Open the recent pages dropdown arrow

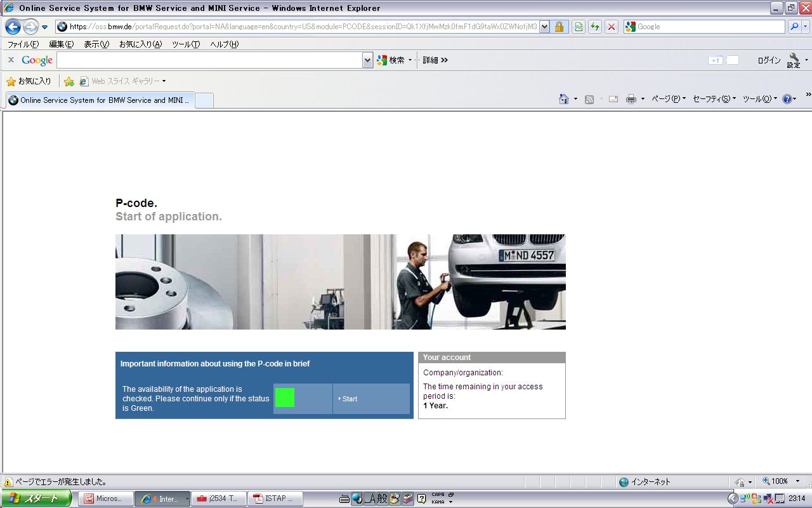(x=44, y=27)
